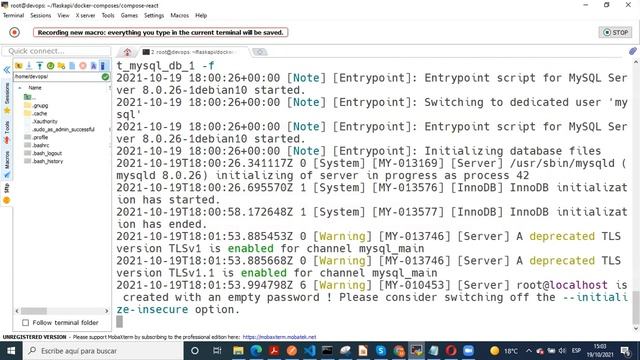
Task: Select the .gnupg folder
Action: click(36, 105)
